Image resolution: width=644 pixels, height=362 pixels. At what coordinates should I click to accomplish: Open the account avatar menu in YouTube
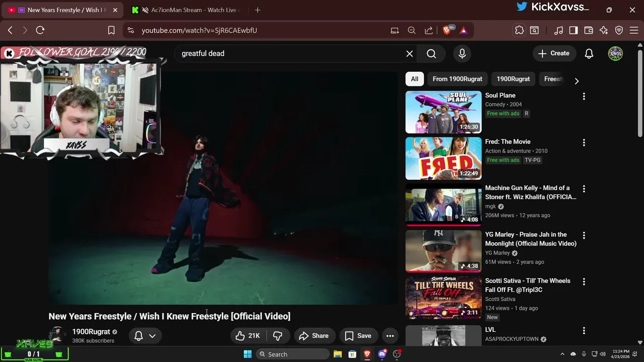[x=615, y=53]
